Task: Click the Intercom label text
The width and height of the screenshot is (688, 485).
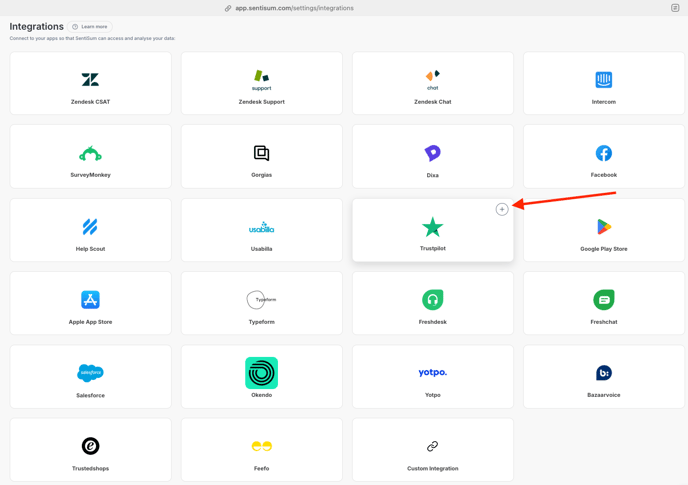Action: (x=604, y=102)
